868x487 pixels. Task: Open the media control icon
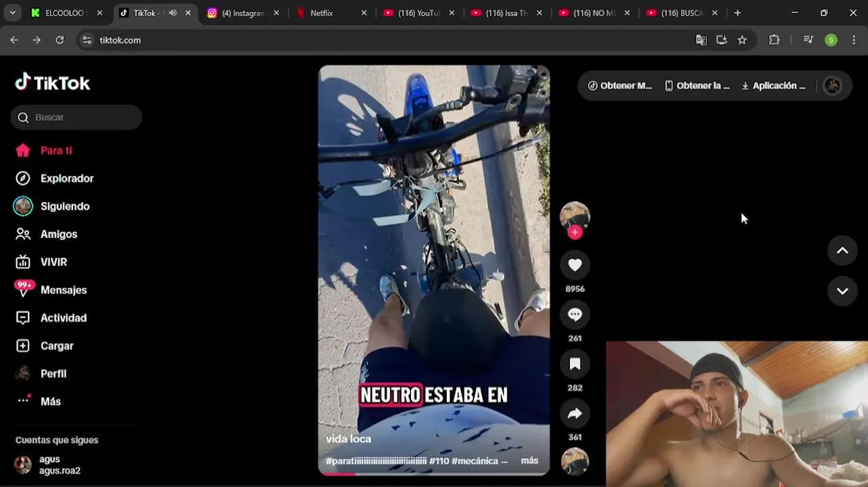(808, 40)
